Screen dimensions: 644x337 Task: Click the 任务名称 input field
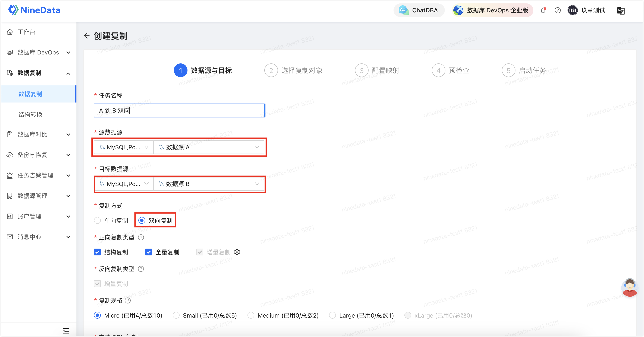[x=179, y=110]
